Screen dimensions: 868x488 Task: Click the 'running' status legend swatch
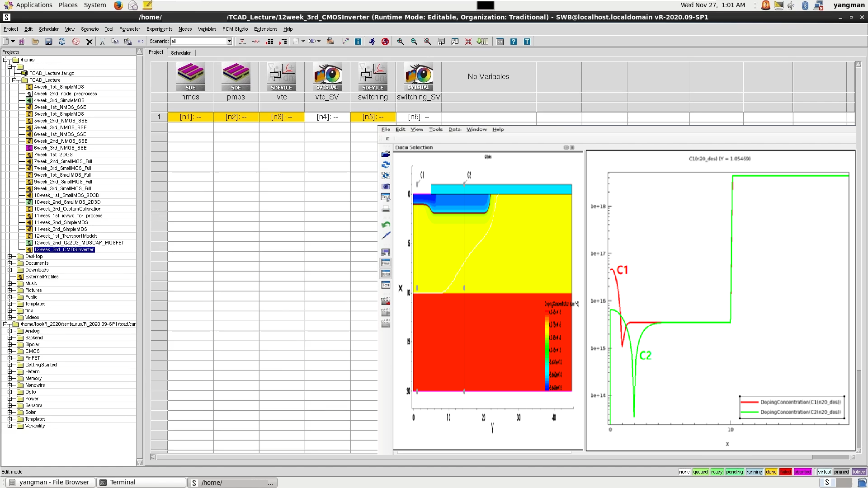pos(754,472)
